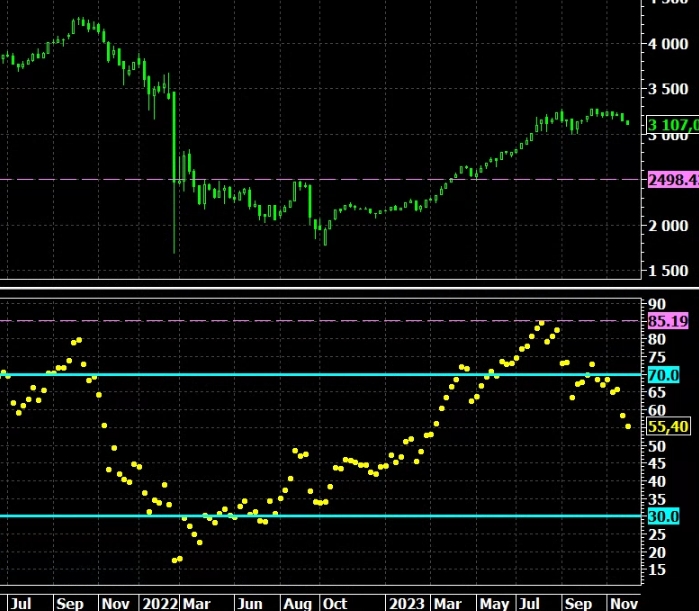Viewport: 699px width, 611px height.
Task: Click the May marker on time axis
Action: pyautogui.click(x=494, y=603)
